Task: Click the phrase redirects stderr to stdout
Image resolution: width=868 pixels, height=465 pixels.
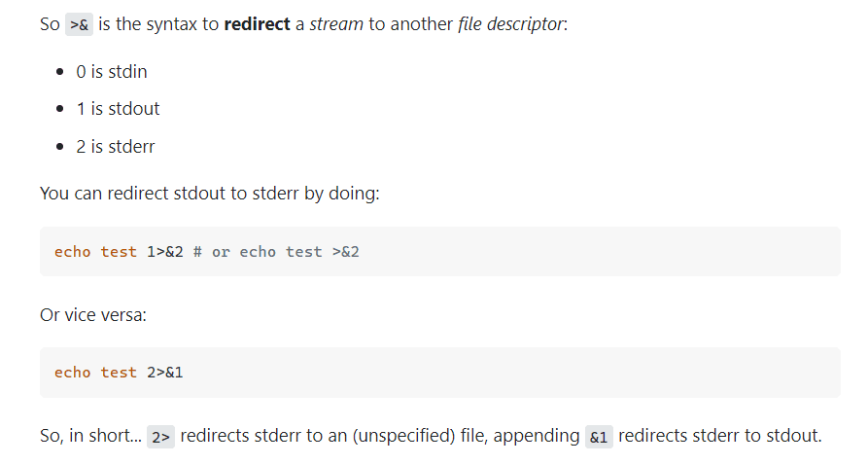Action: 719,436
